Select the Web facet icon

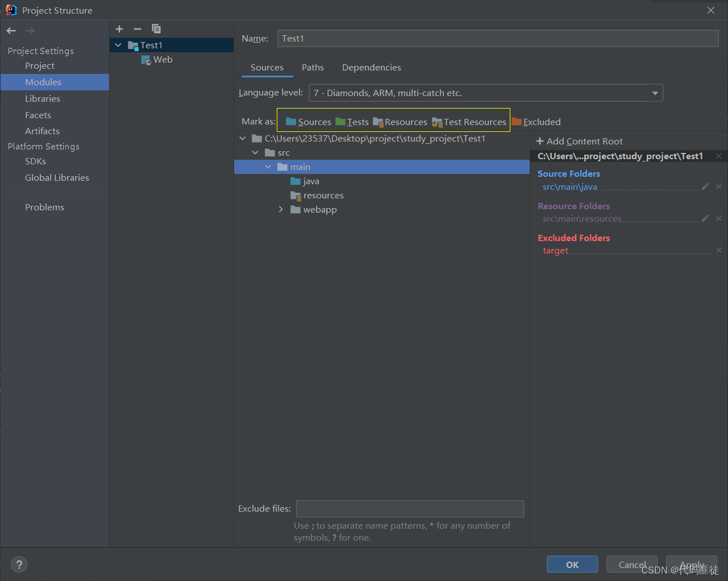146,60
